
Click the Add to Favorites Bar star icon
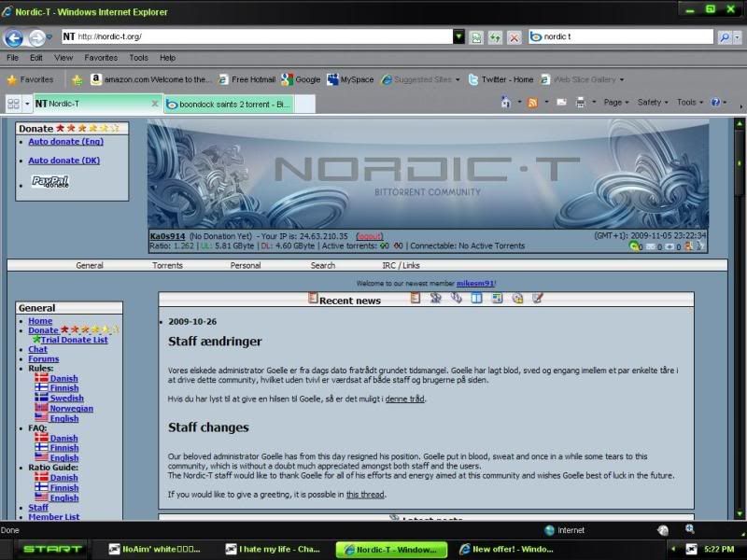pyautogui.click(x=77, y=79)
